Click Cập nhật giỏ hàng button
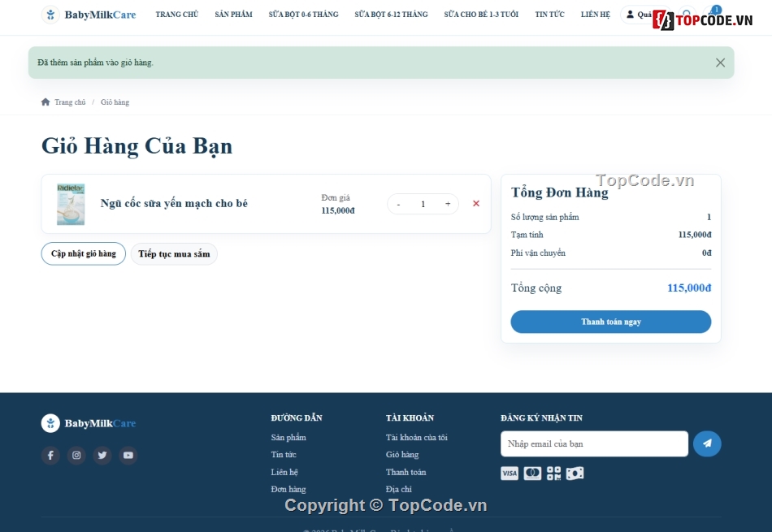772x532 pixels. 83,254
